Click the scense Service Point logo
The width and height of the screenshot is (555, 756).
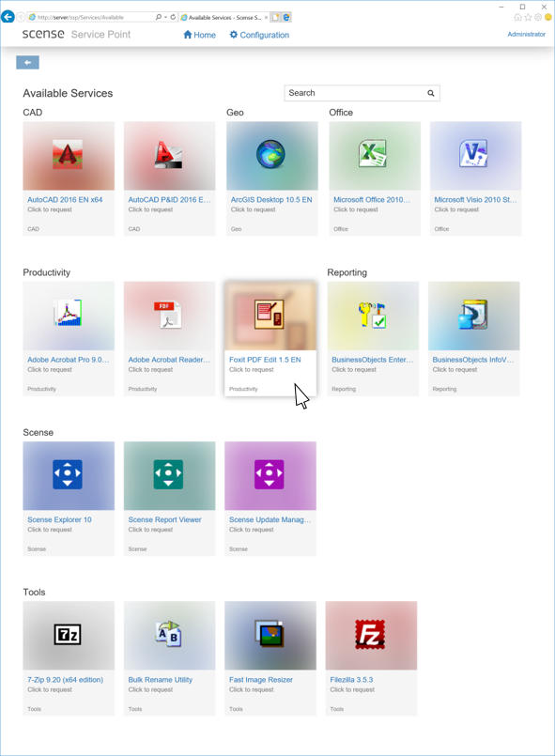76,34
